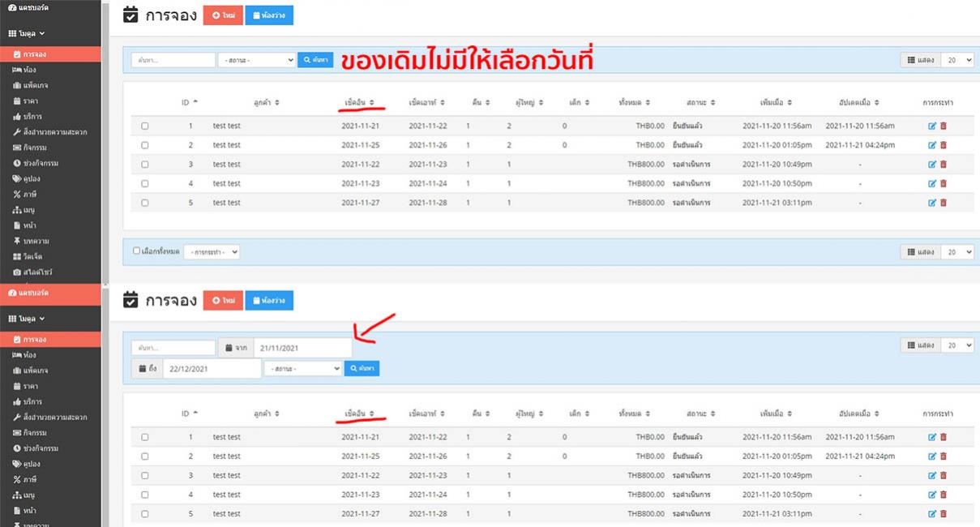This screenshot has width=980, height=527.
Task: Sort upper table by ลูกค้า column
Action: (x=266, y=103)
